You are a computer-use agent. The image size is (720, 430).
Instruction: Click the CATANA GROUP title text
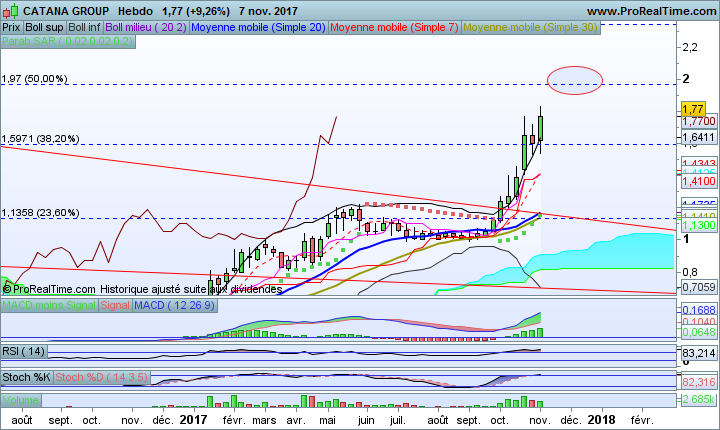pyautogui.click(x=66, y=11)
